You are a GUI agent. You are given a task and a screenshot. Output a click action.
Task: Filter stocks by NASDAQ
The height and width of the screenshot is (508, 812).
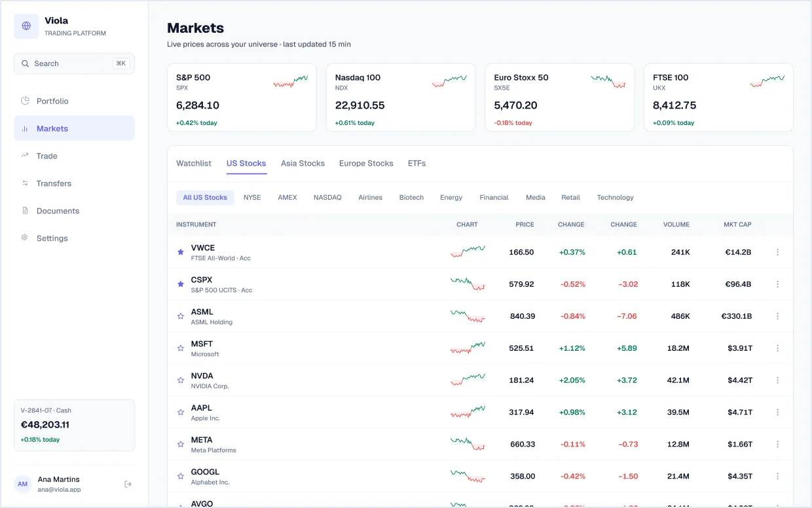[x=327, y=197]
